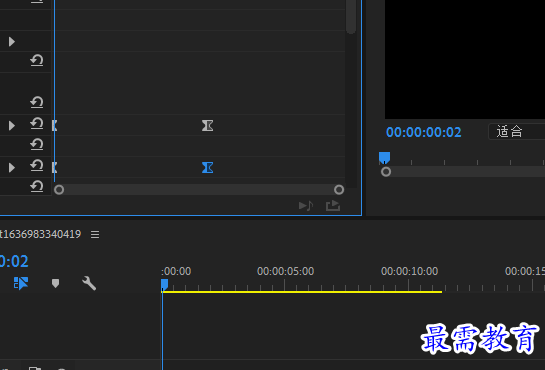Click left handle of Effect Controls zoom bar
The width and height of the screenshot is (545, 370).
coord(59,190)
